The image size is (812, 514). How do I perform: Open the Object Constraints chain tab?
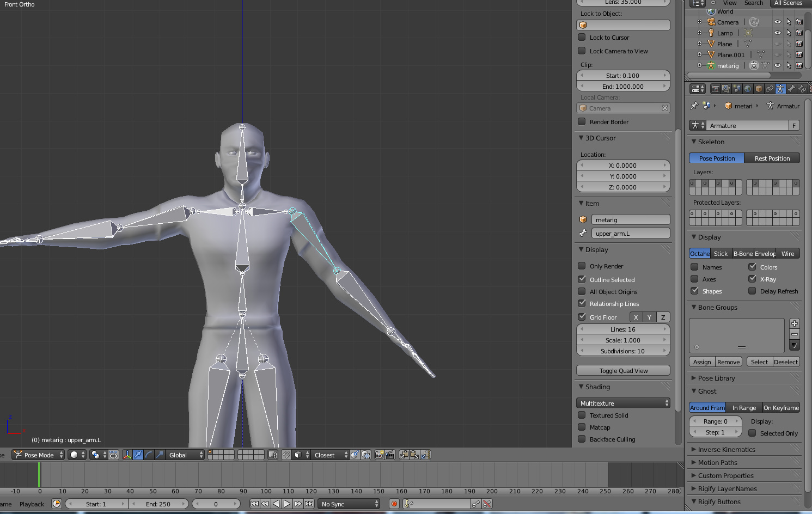pos(770,89)
